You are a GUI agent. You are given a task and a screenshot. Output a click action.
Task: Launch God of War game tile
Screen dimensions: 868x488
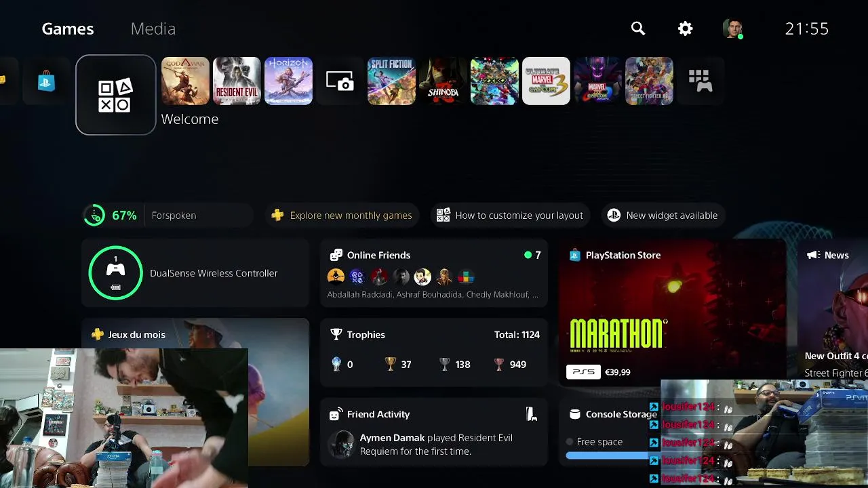click(185, 81)
